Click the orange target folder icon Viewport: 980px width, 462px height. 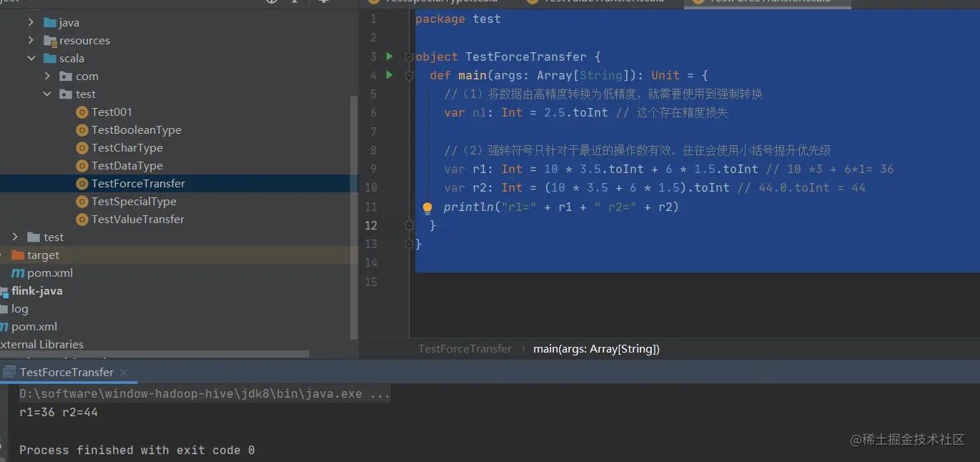point(18,255)
